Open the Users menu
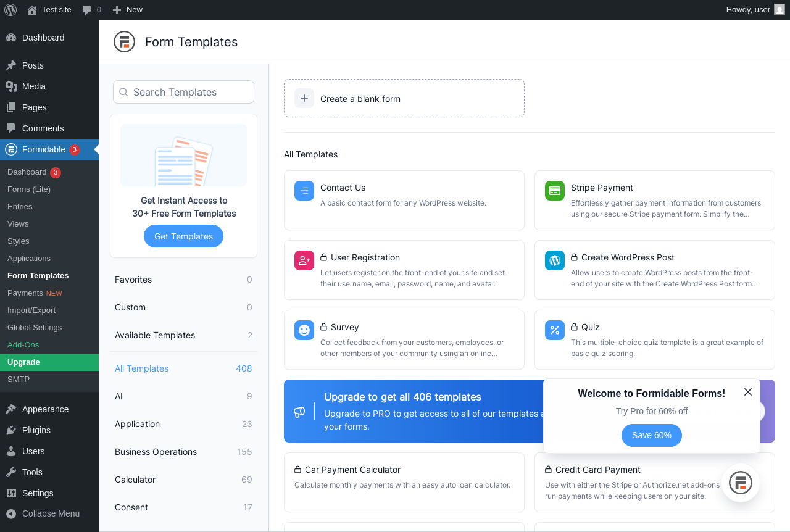 click(x=49, y=451)
